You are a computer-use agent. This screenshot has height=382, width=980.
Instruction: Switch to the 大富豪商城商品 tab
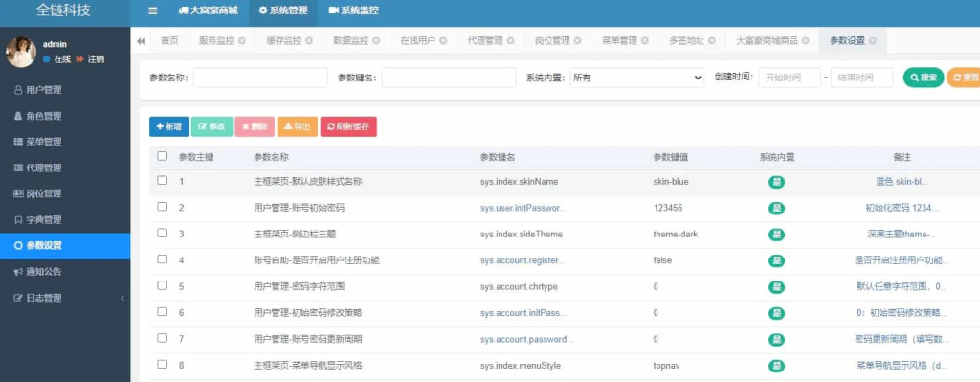pyautogui.click(x=767, y=40)
